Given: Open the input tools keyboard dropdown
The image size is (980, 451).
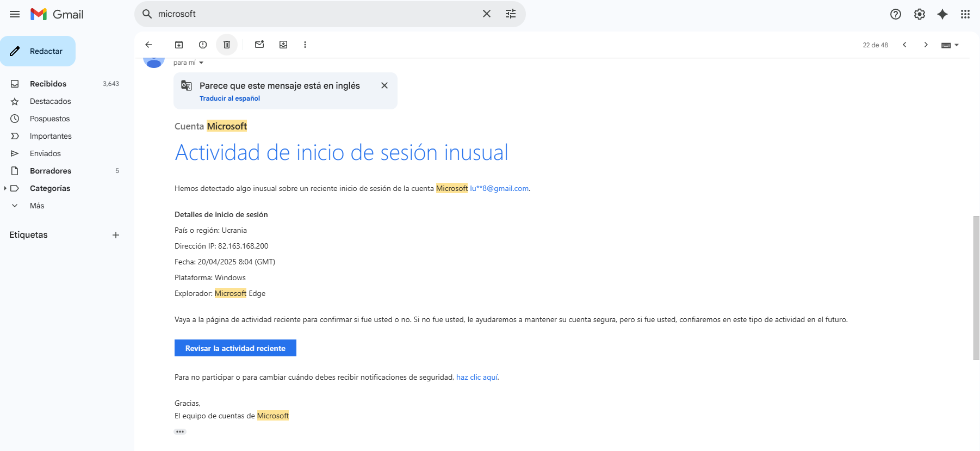Looking at the screenshot, I should point(950,45).
